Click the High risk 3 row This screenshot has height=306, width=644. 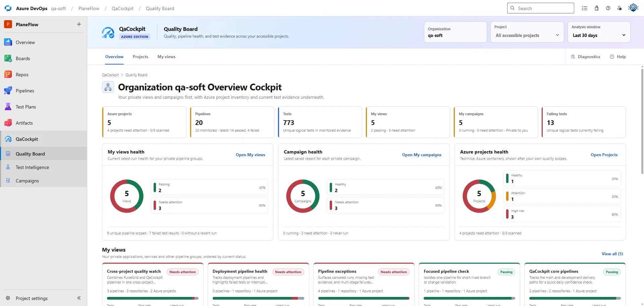[562, 214]
